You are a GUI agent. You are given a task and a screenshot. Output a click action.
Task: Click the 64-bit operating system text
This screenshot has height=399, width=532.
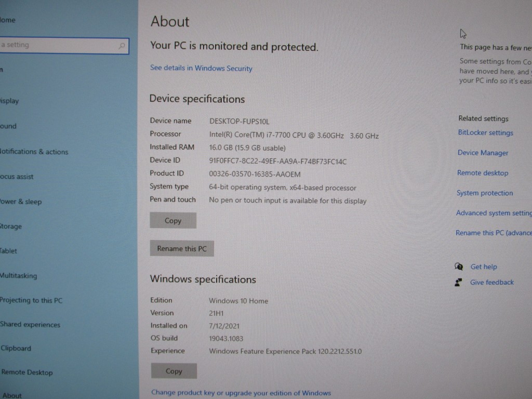pyautogui.click(x=283, y=188)
